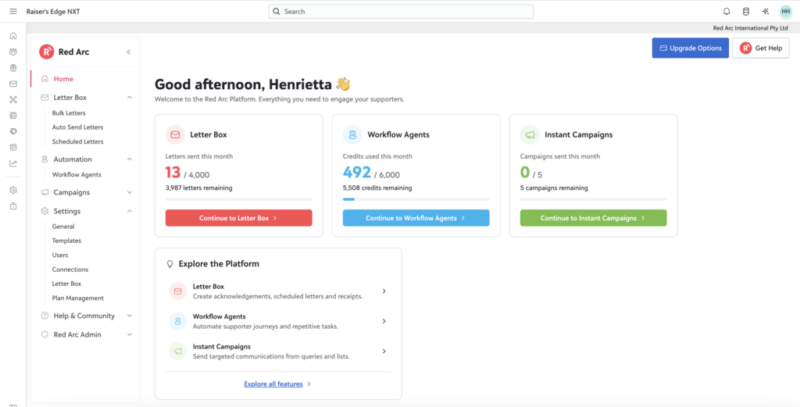Open Users under Settings

[x=60, y=255]
